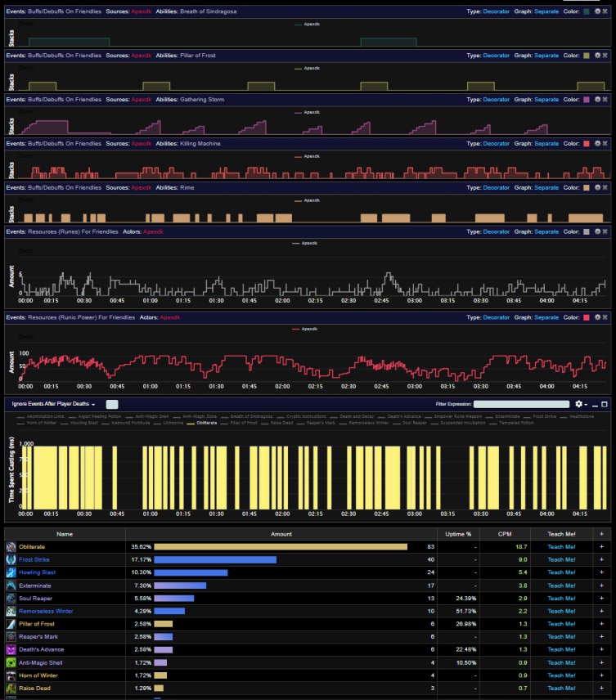Open settings gear on Runes resources panel
The image size is (616, 700).
coord(597,231)
